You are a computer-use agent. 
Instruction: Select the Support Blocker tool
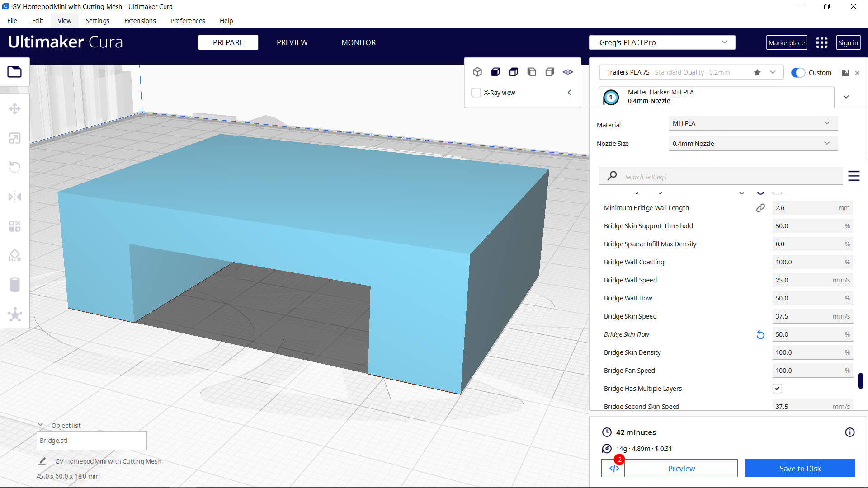[x=15, y=255]
